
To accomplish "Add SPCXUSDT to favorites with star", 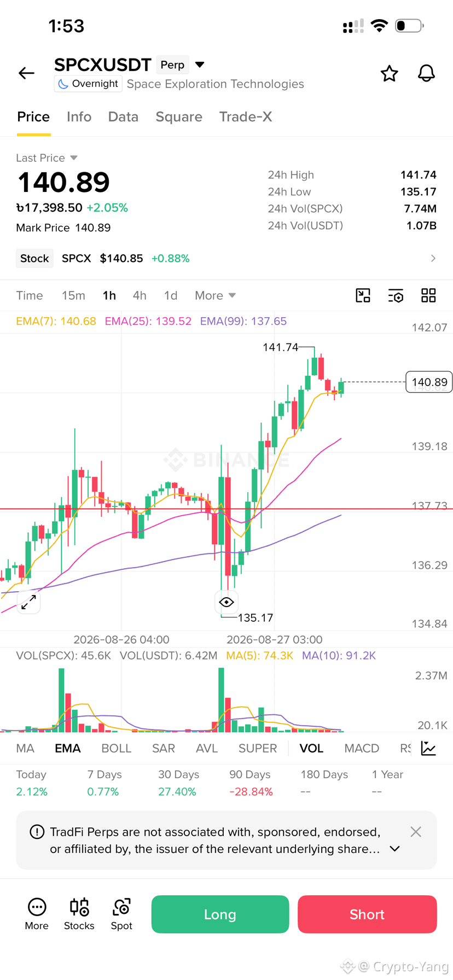I will pyautogui.click(x=389, y=73).
